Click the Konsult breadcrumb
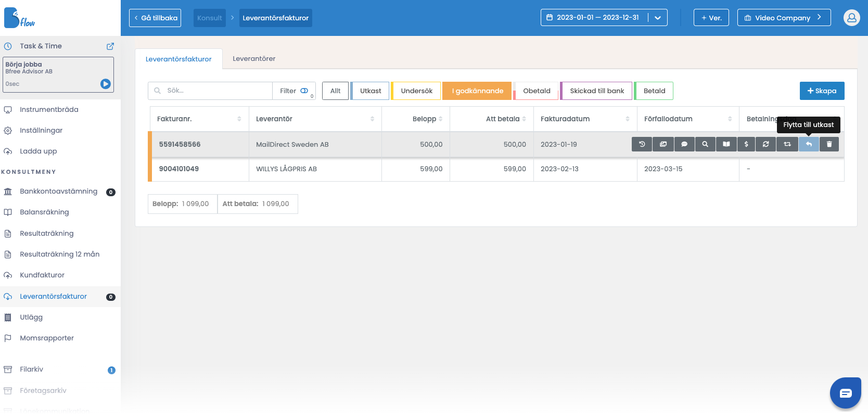 pyautogui.click(x=210, y=18)
